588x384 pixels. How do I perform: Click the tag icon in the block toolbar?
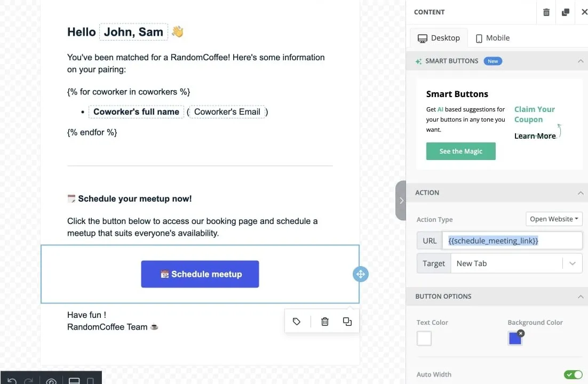[x=297, y=322]
